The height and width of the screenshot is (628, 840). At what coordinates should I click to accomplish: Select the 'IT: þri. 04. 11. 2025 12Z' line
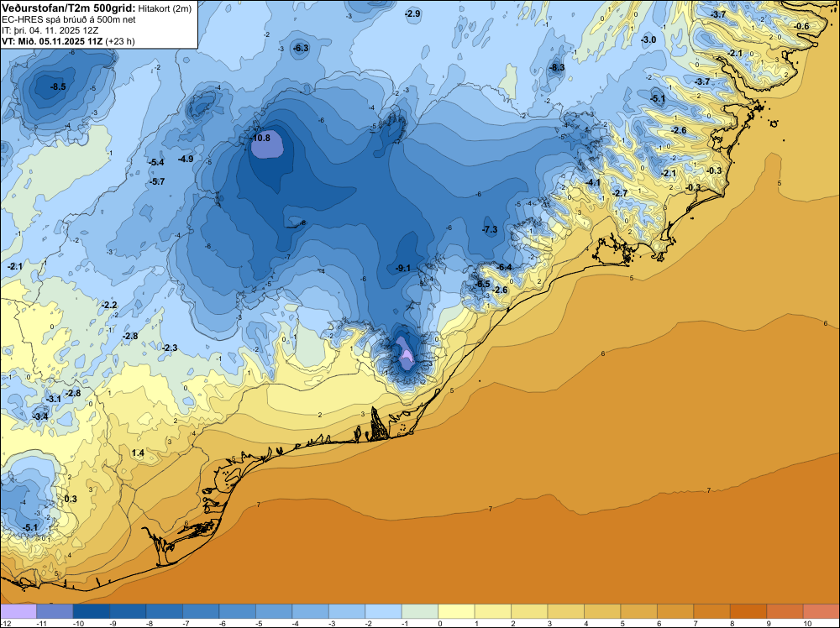click(x=50, y=30)
